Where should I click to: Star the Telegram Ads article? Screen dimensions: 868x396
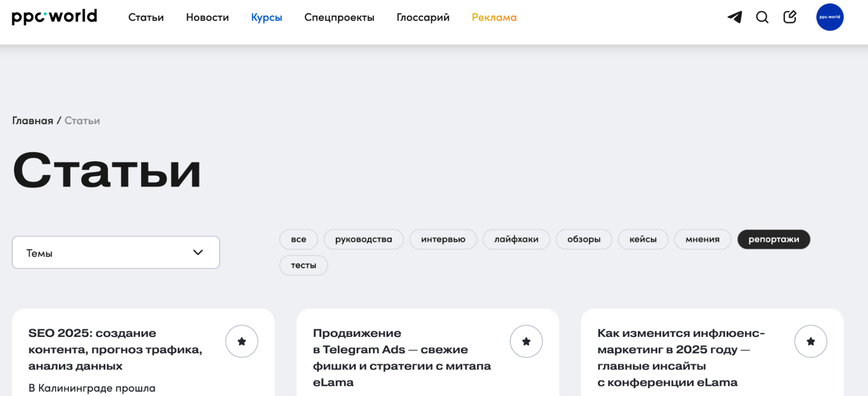pos(527,341)
